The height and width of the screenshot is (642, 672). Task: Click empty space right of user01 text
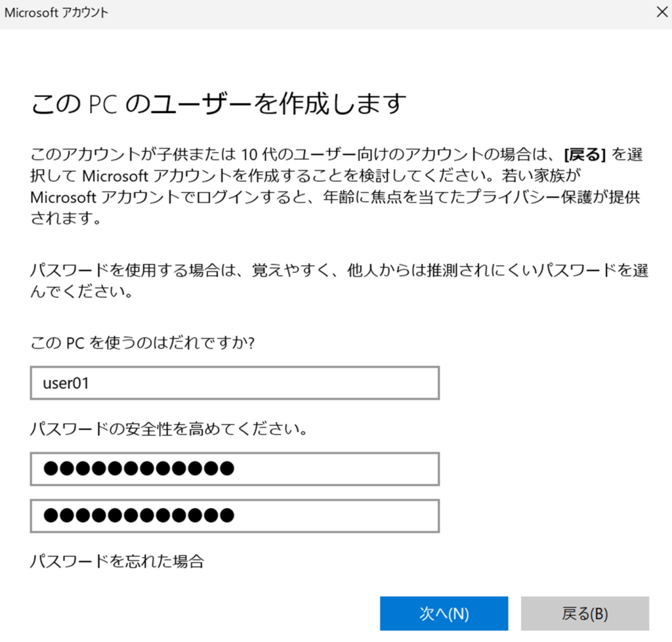click(x=295, y=383)
